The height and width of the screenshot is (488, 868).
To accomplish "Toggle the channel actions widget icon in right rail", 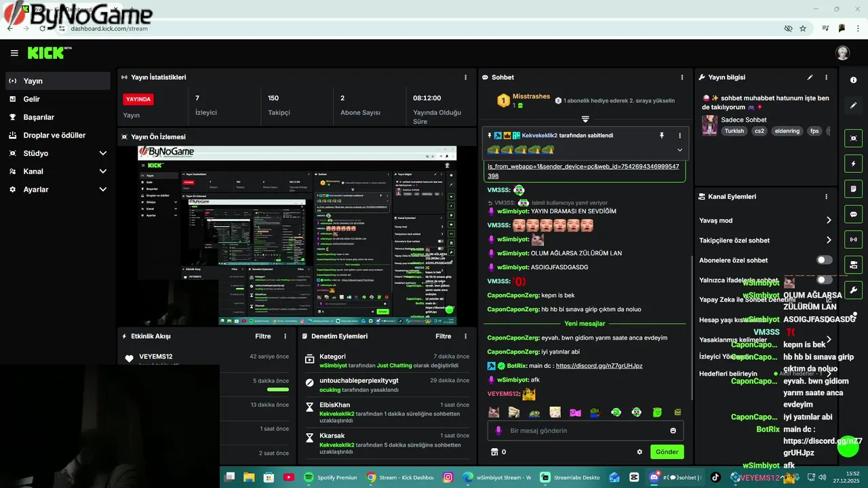I will [853, 264].
